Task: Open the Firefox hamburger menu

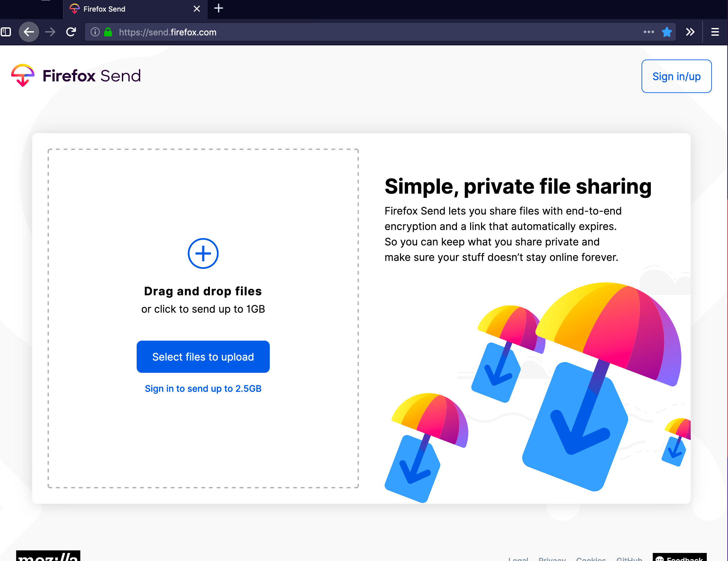Action: pos(715,32)
